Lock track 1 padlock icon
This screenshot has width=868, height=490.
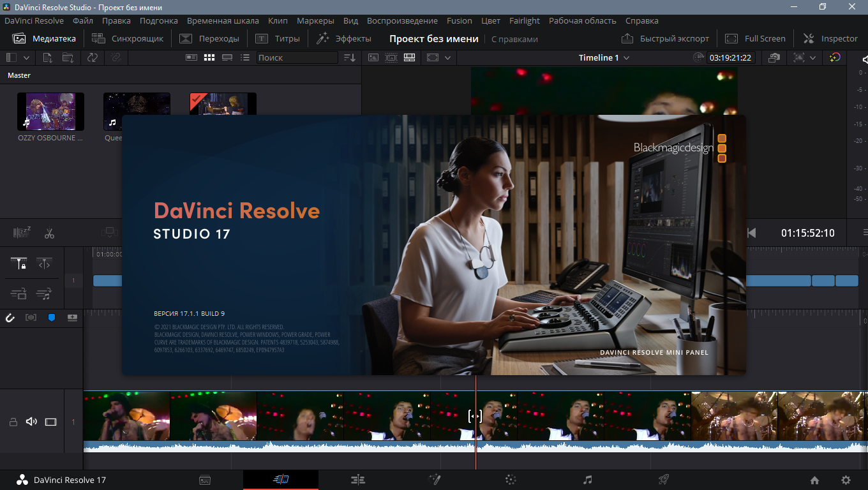click(13, 422)
